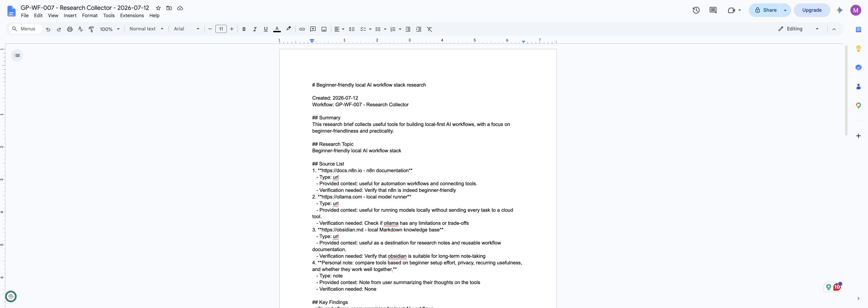The height and width of the screenshot is (308, 868).
Task: Toggle italic formatting
Action: pos(255,29)
